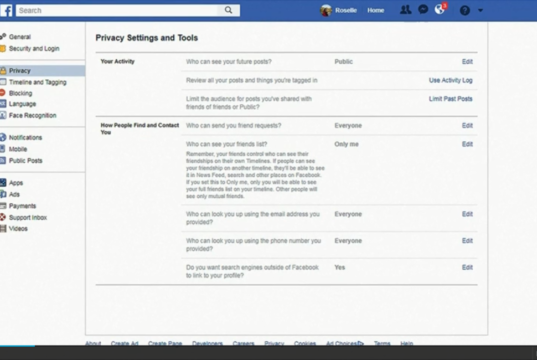Click the Face Recognition icon
The width and height of the screenshot is (537, 360).
(x=3, y=115)
